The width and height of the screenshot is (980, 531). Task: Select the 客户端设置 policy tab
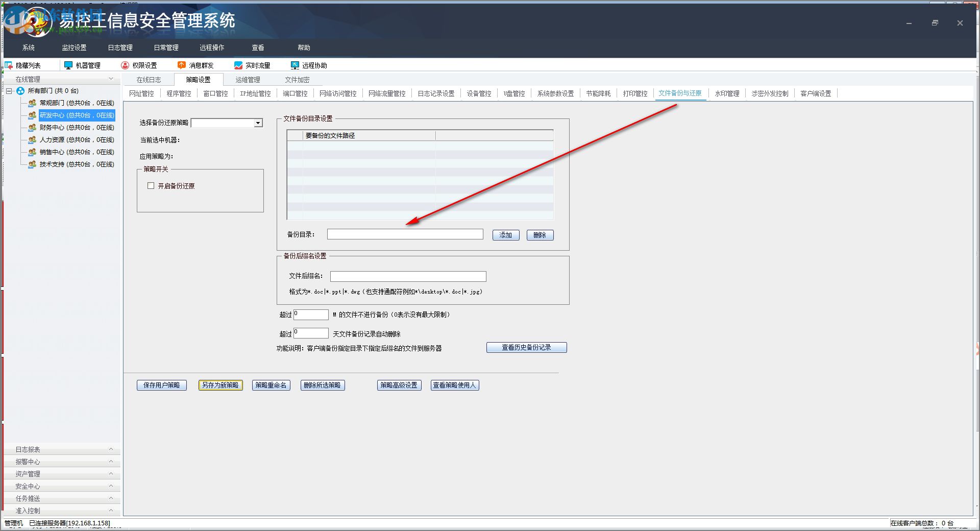point(816,93)
